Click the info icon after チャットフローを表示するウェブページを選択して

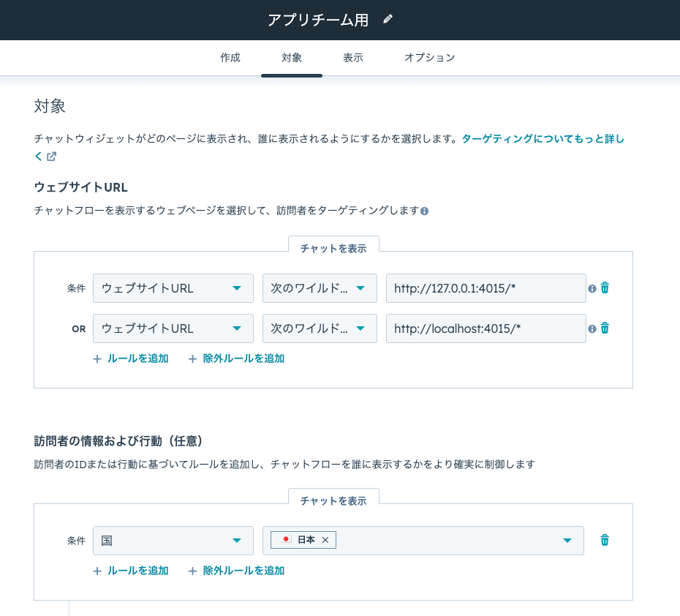coord(425,211)
